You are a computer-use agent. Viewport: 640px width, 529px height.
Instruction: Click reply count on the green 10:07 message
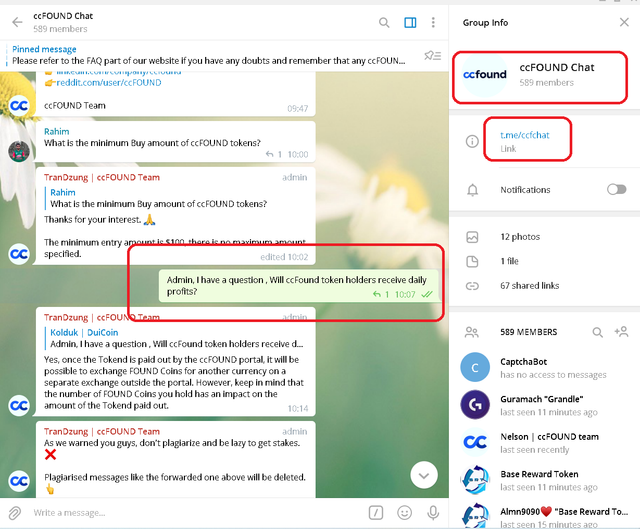(381, 294)
